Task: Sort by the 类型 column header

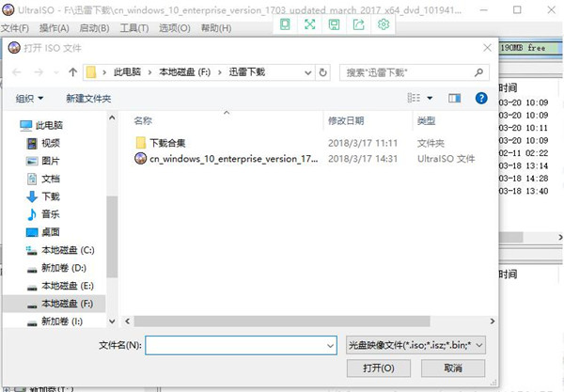Action: pos(426,120)
